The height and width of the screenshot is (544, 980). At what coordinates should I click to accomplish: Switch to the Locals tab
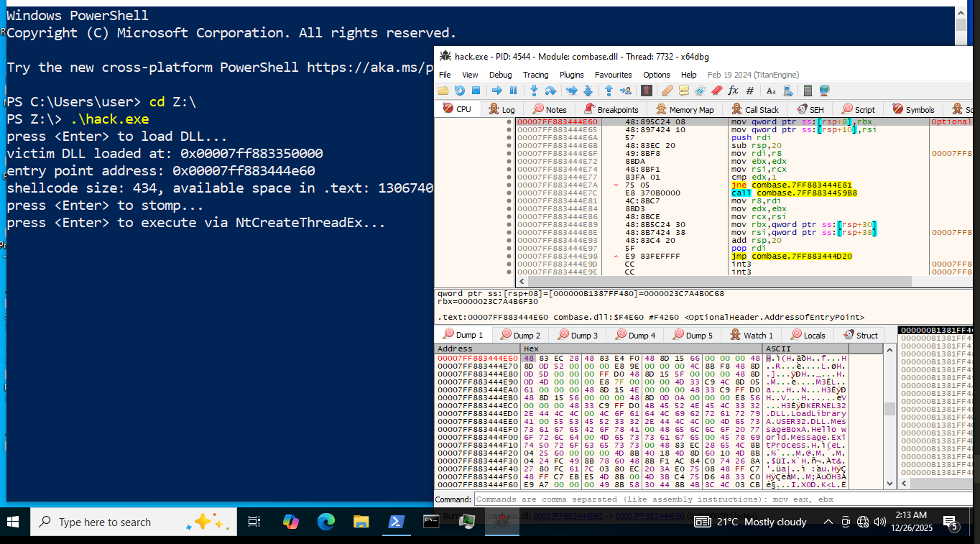click(808, 335)
